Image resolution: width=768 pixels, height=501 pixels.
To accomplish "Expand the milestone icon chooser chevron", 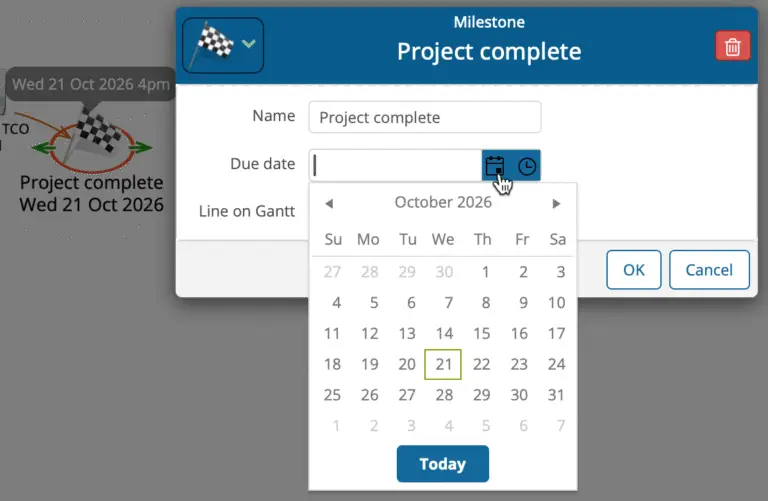I will [x=249, y=44].
